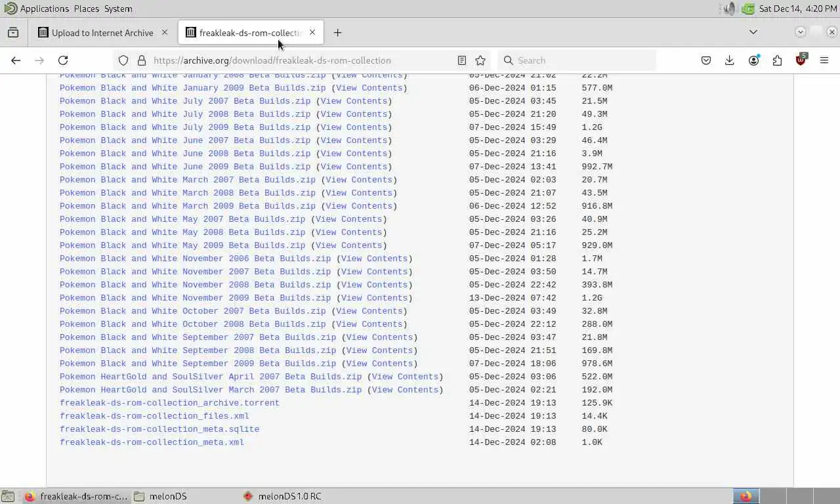Reload the current page
Screen dimensions: 840x504
click(x=63, y=60)
